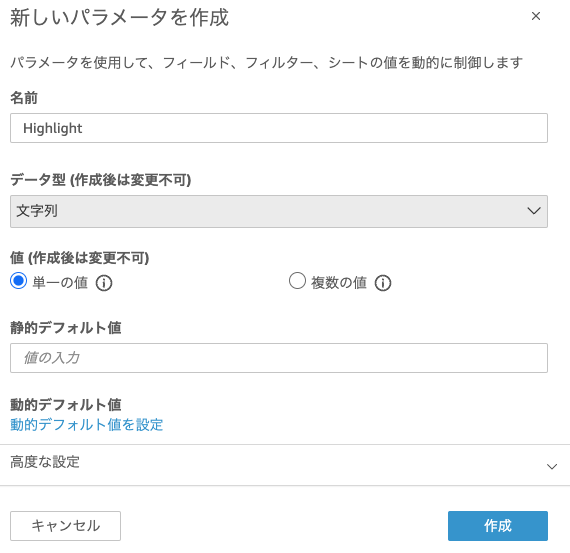Click the 静的デフォルト値 label
The height and width of the screenshot is (553, 570).
click(x=65, y=328)
